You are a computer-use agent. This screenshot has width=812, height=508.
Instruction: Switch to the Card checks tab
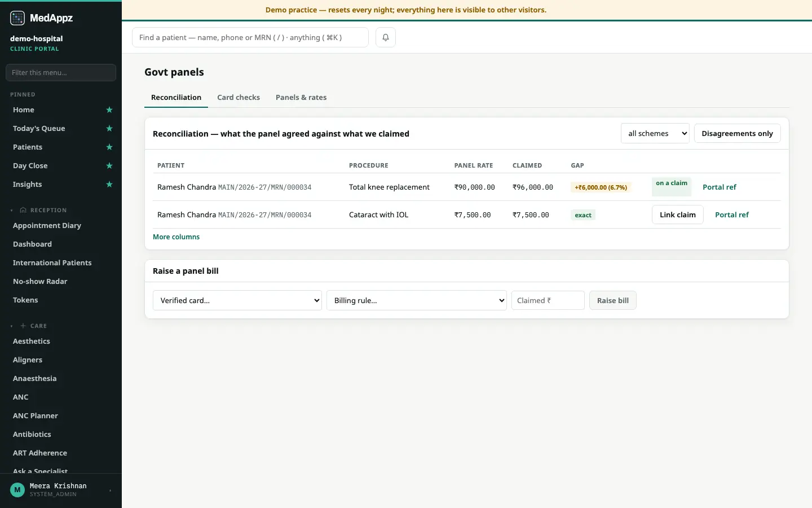click(239, 98)
